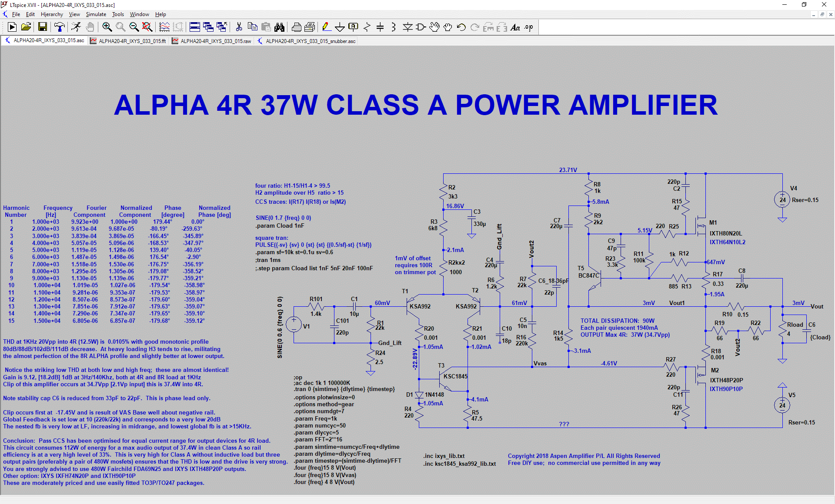
Task: Open Find with the binoculars icon
Action: coord(279,27)
